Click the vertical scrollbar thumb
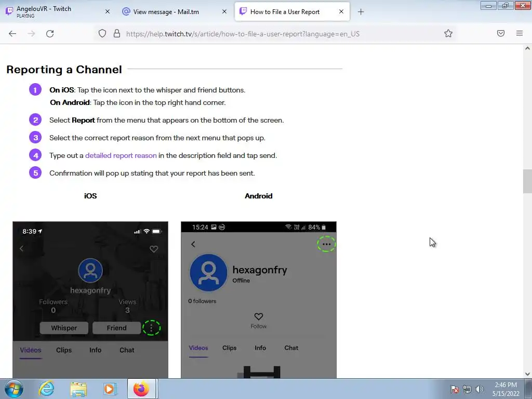This screenshot has width=532, height=399. click(x=527, y=181)
